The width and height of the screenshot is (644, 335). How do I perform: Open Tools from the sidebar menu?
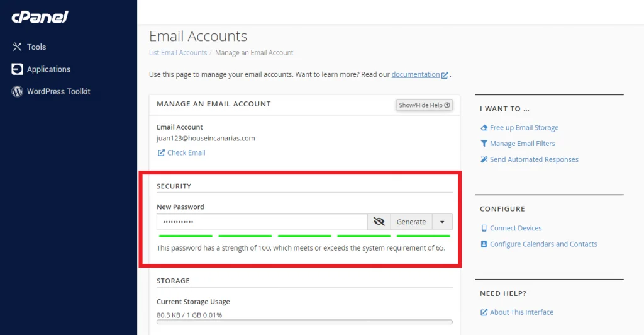36,47
